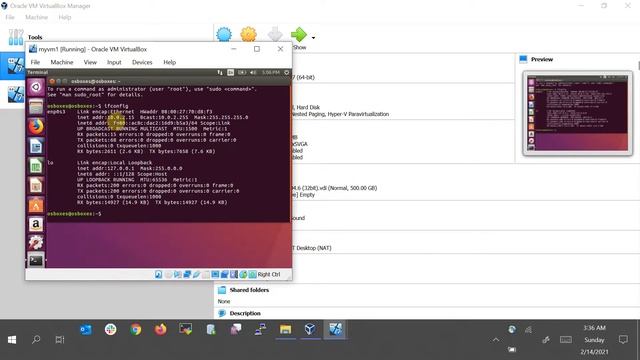Click the mouse integration status bar icon
Screen dimensions: 640x360
tap(243, 274)
